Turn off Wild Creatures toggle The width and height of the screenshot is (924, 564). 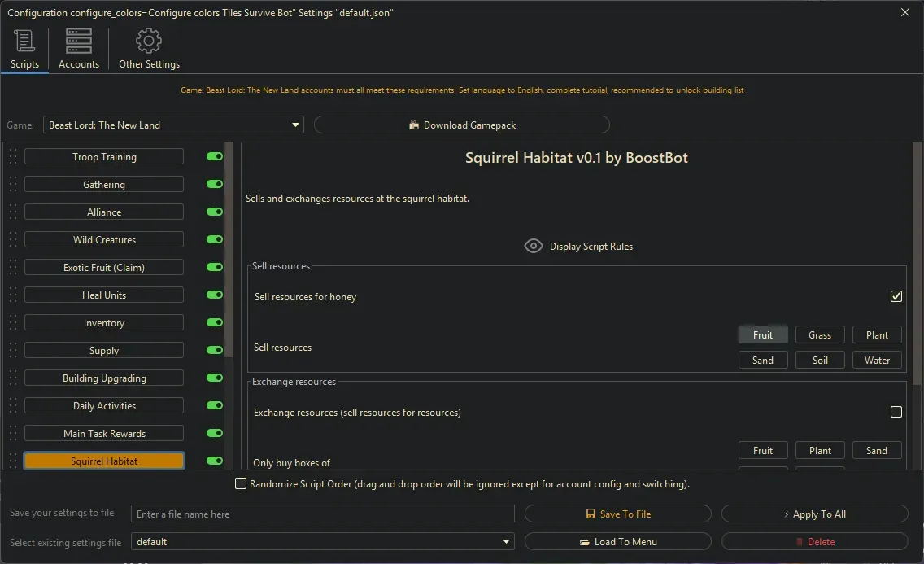click(215, 239)
